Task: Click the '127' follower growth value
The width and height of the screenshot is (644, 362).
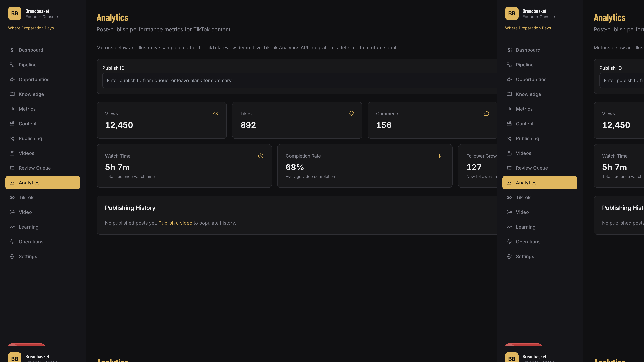Action: pos(474,167)
